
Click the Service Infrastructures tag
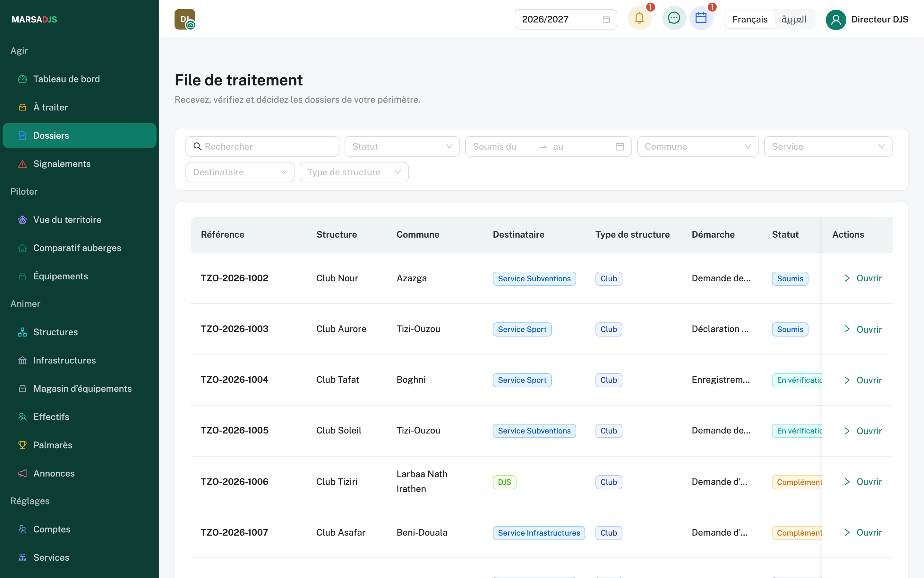point(539,533)
